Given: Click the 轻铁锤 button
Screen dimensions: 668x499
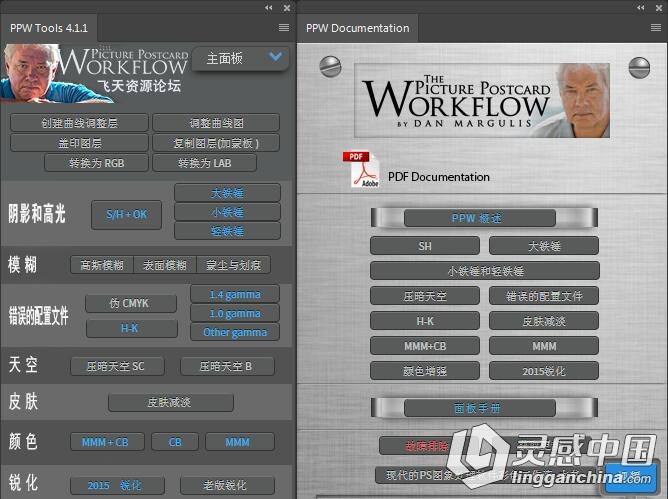Looking at the screenshot, I should pos(227,231).
